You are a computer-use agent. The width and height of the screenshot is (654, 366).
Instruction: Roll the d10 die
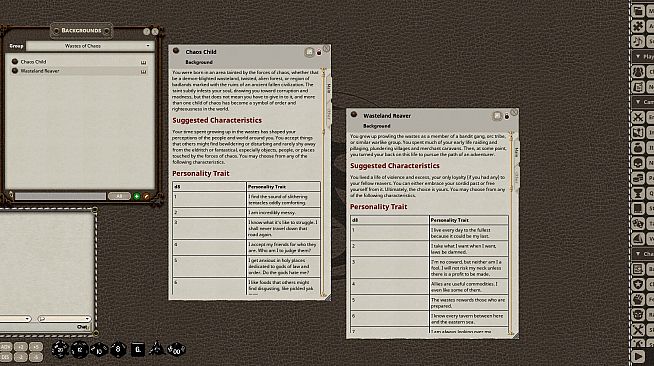click(99, 350)
